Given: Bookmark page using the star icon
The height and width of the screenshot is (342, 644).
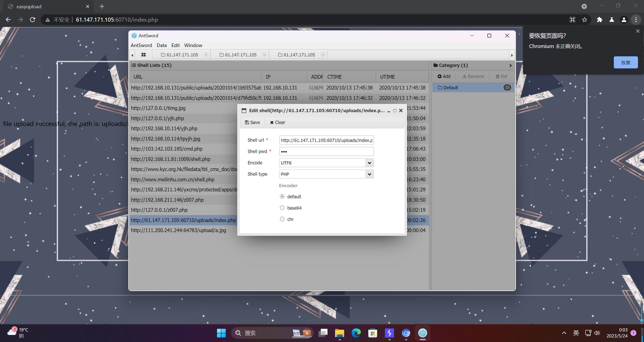Looking at the screenshot, I should tap(585, 20).
